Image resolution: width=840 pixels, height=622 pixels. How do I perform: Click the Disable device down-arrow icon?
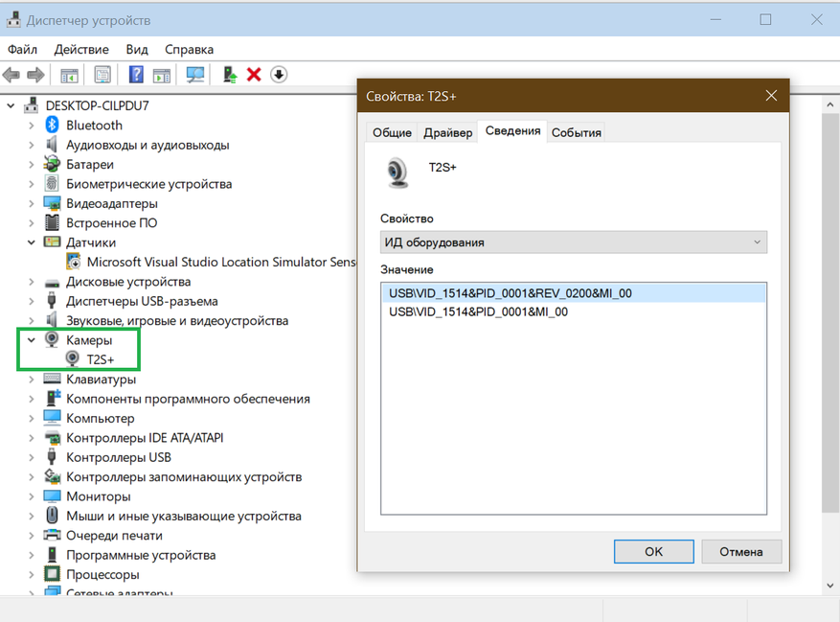pyautogui.click(x=279, y=75)
